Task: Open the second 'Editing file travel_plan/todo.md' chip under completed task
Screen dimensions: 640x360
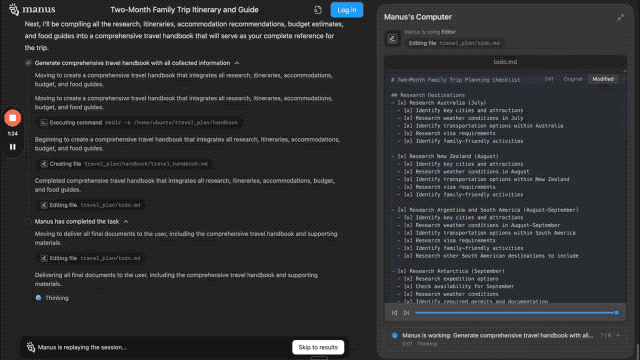Action: click(x=91, y=258)
